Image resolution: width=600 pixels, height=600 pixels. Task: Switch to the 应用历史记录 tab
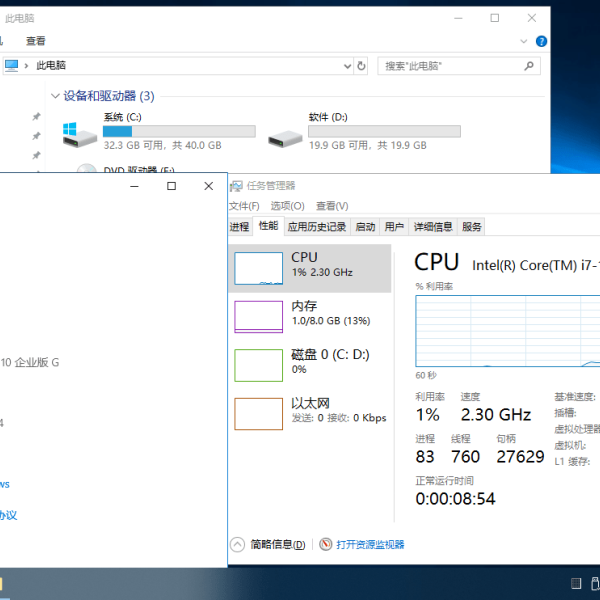(317, 227)
